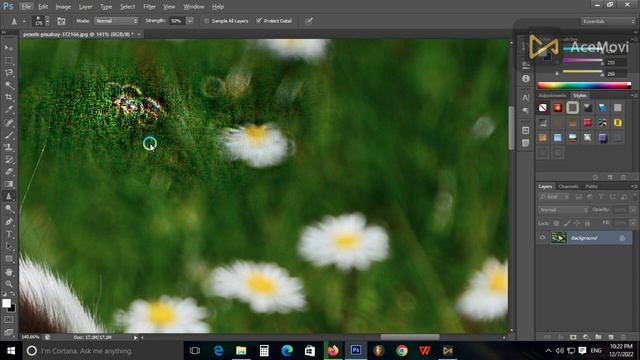
Task: Click the foreground color swatch
Action: click(x=6, y=303)
